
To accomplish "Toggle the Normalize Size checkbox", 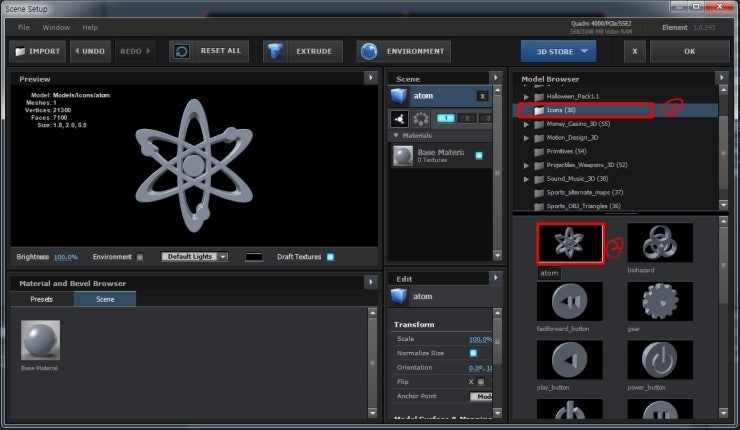I will point(473,353).
